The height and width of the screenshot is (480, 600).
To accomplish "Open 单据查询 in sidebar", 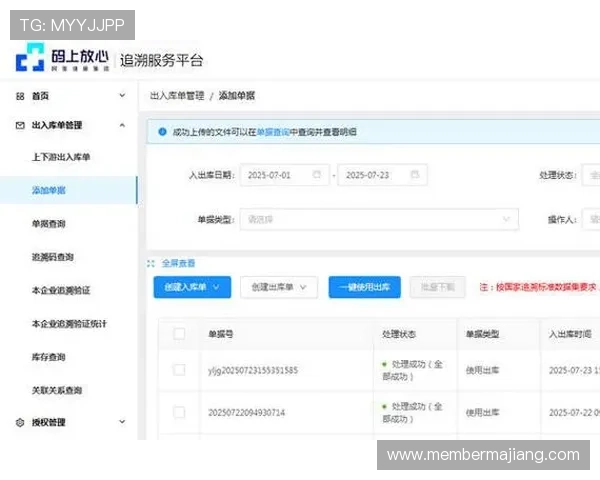I will tap(49, 224).
